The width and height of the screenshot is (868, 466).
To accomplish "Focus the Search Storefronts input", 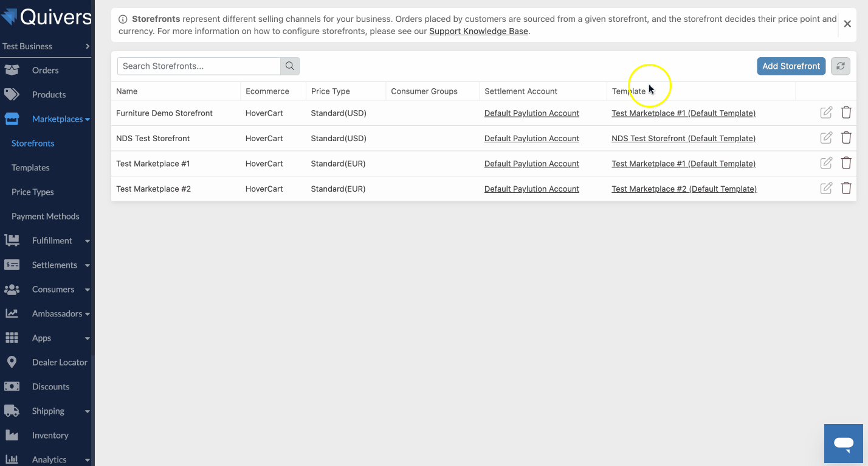I will (x=199, y=66).
